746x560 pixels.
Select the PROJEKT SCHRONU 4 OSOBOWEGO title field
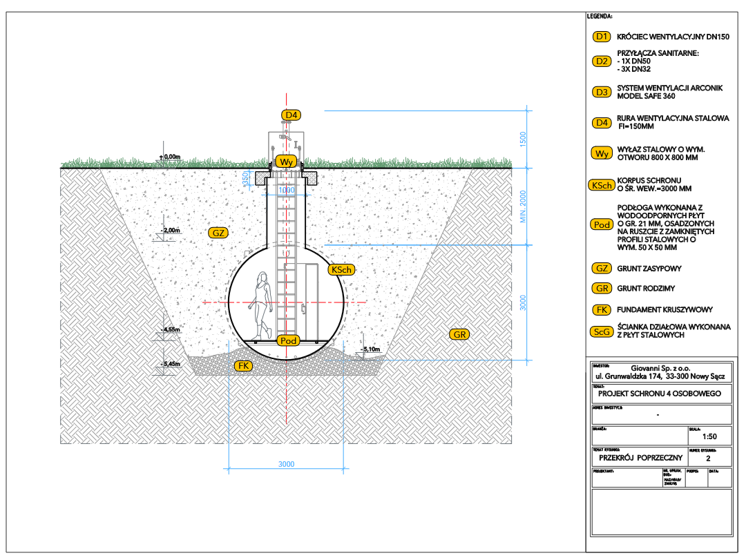pyautogui.click(x=660, y=394)
